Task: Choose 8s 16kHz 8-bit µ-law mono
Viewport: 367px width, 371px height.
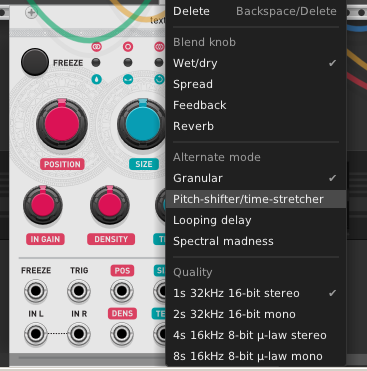Action: pos(256,356)
